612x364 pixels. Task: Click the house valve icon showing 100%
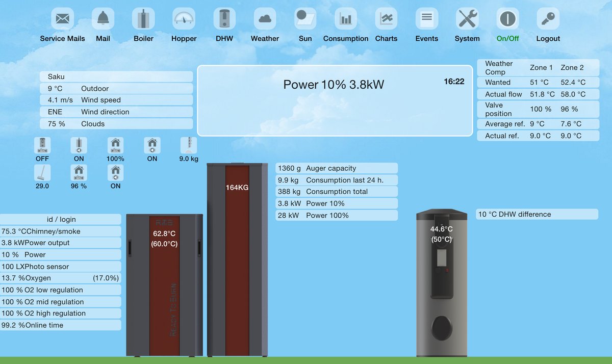coord(116,145)
